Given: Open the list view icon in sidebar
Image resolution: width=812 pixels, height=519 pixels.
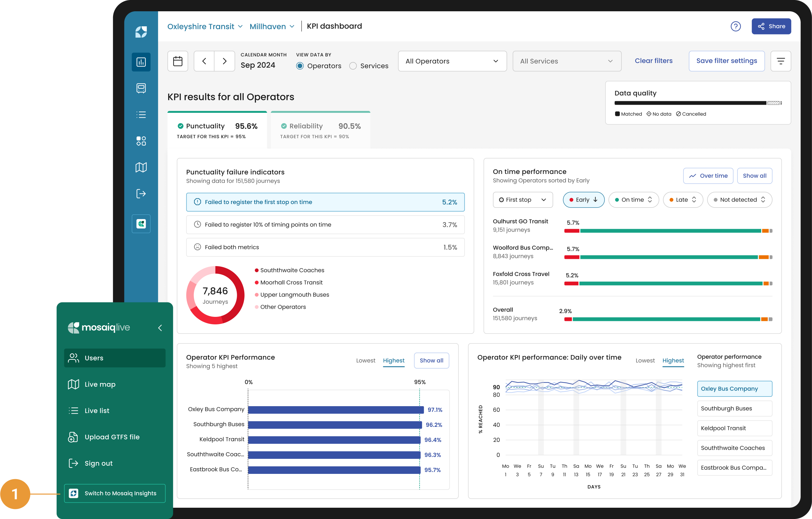Looking at the screenshot, I should pos(141,115).
